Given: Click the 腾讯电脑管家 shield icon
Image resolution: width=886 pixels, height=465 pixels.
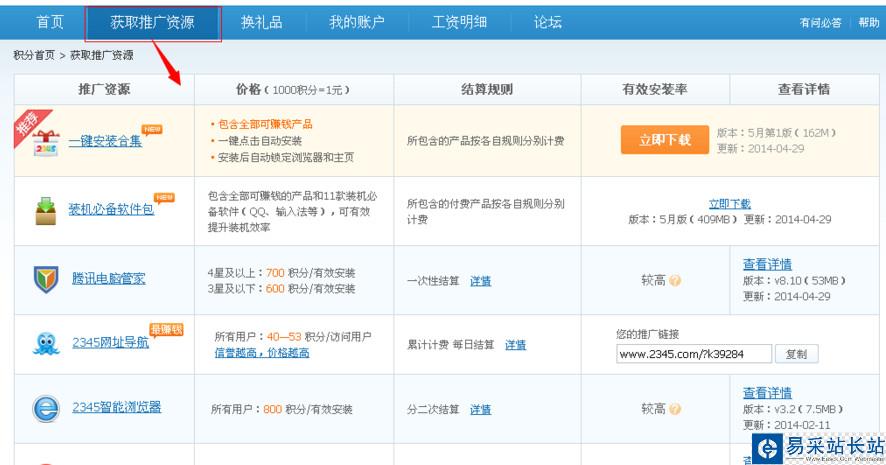Looking at the screenshot, I should pyautogui.click(x=46, y=279).
